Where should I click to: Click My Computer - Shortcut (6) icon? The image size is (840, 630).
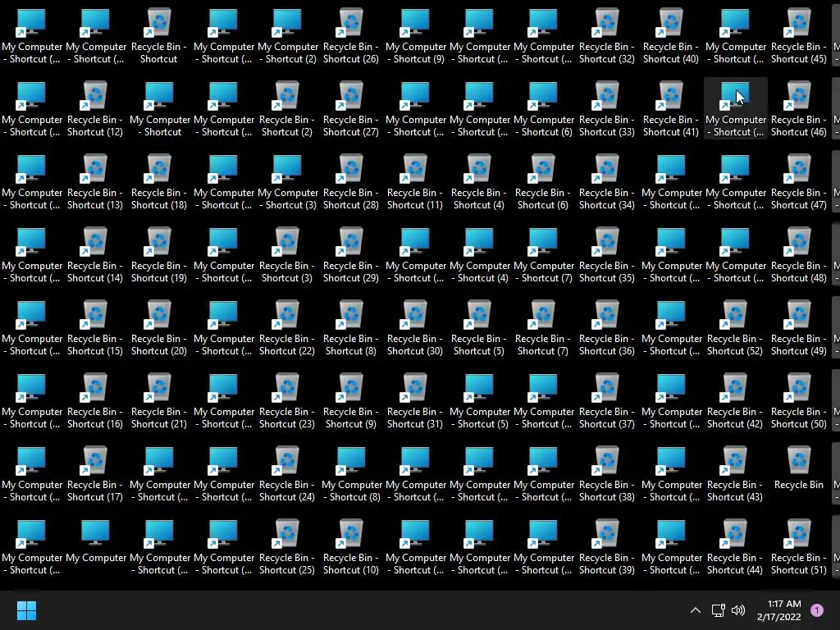coord(543,108)
